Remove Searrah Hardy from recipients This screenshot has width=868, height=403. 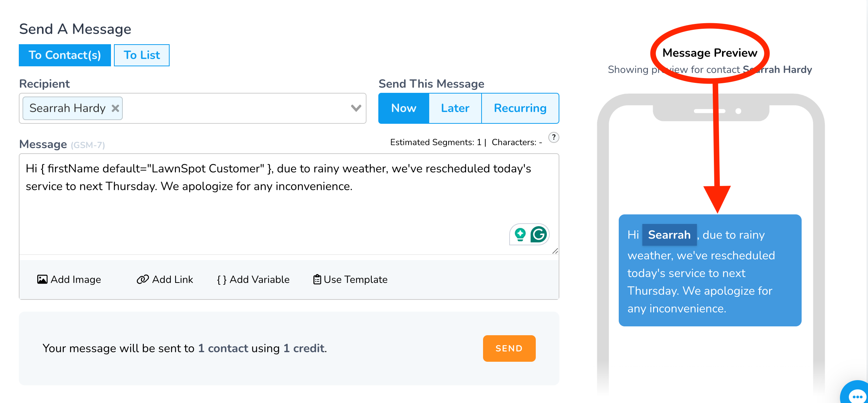pyautogui.click(x=115, y=108)
